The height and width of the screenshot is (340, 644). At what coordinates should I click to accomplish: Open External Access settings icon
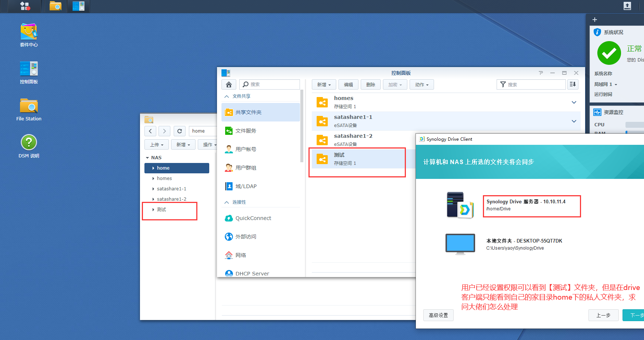tap(229, 237)
